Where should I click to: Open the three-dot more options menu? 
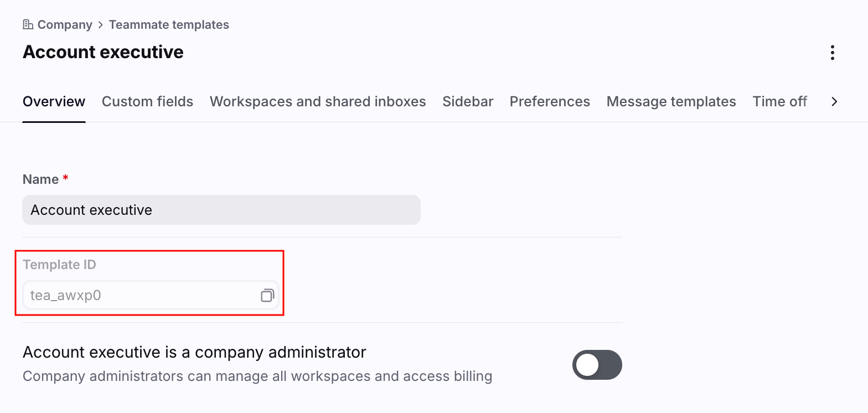832,53
